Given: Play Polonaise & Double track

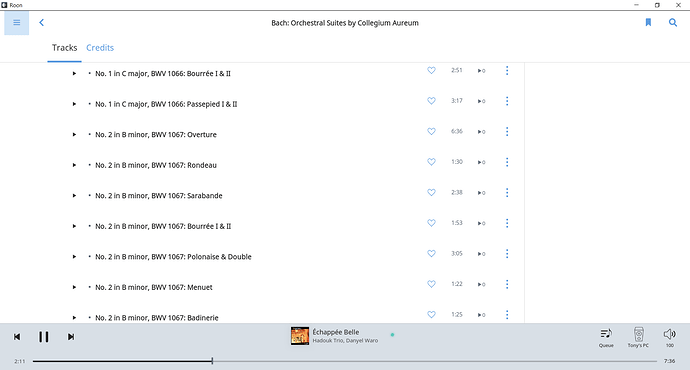Looking at the screenshot, I should (74, 256).
